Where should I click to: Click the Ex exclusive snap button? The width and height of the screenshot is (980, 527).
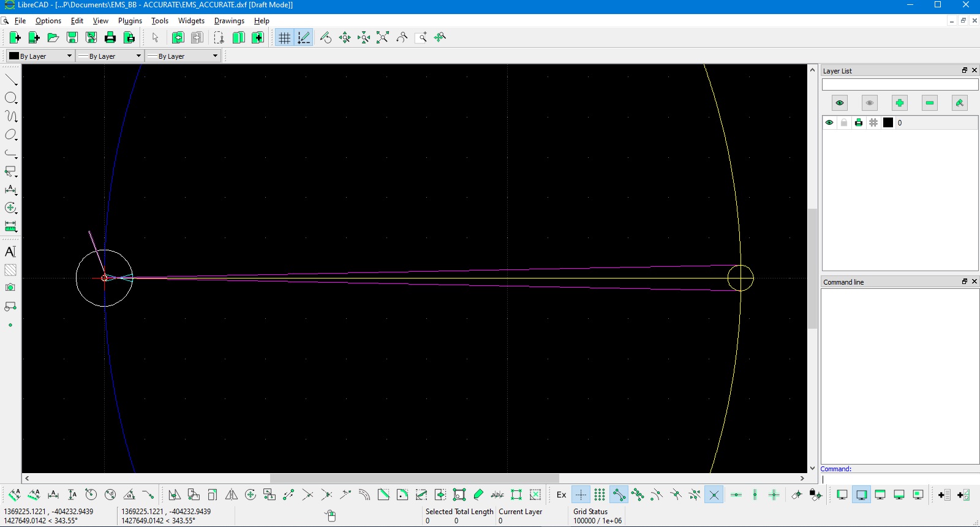pyautogui.click(x=562, y=495)
